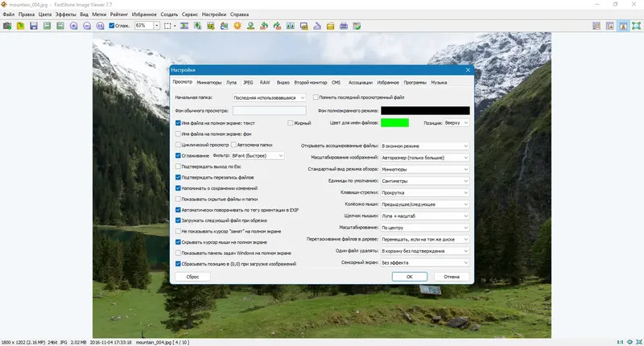Viewport: 644px width, 346px height.
Task: Switch to the Миниатюры tab
Action: [209, 83]
